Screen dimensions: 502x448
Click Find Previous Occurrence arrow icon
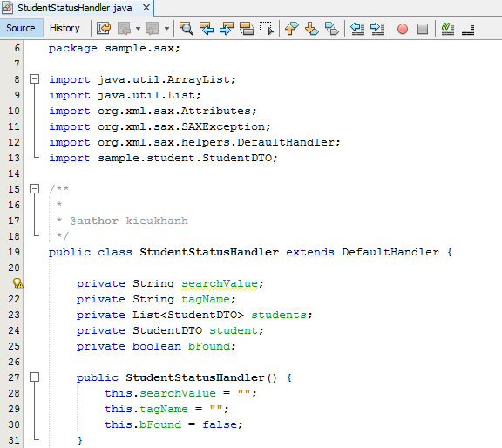click(x=207, y=28)
